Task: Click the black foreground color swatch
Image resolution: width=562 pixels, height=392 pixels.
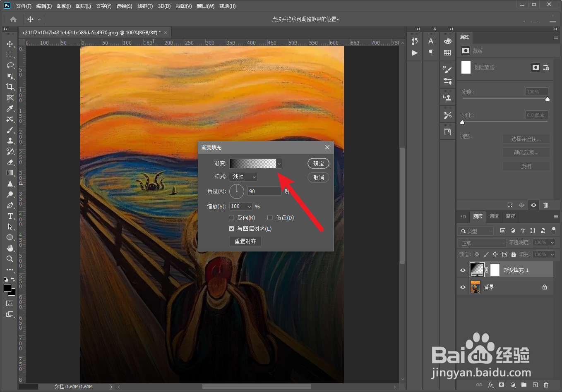Action: pyautogui.click(x=7, y=288)
